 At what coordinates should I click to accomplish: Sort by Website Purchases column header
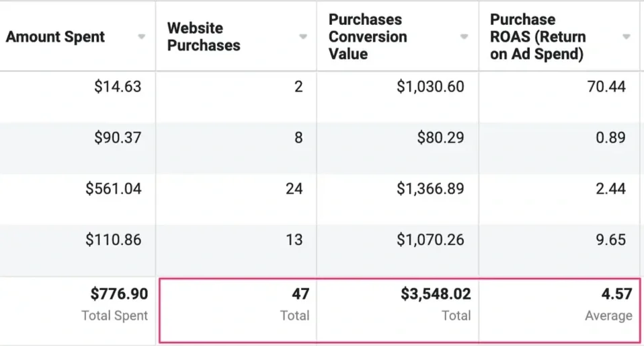point(203,36)
